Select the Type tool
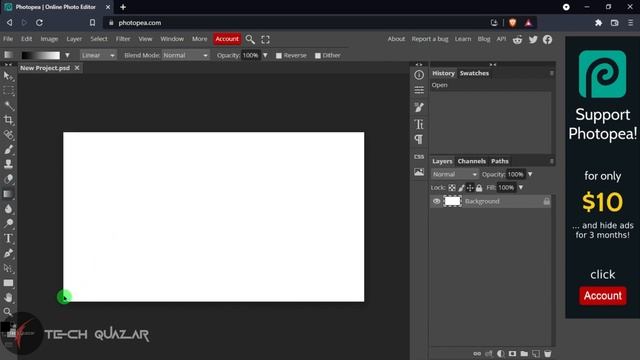This screenshot has width=640, height=360. [8, 238]
